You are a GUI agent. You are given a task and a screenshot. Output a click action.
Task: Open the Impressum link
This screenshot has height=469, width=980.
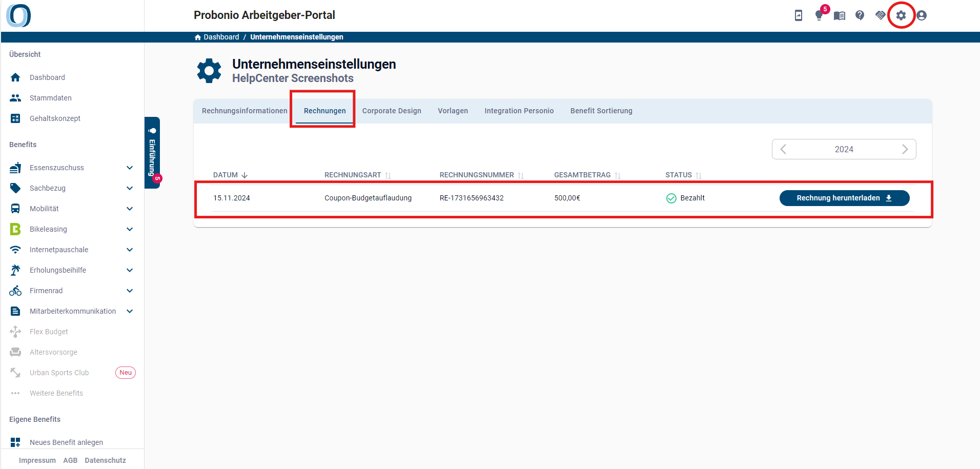click(x=37, y=460)
